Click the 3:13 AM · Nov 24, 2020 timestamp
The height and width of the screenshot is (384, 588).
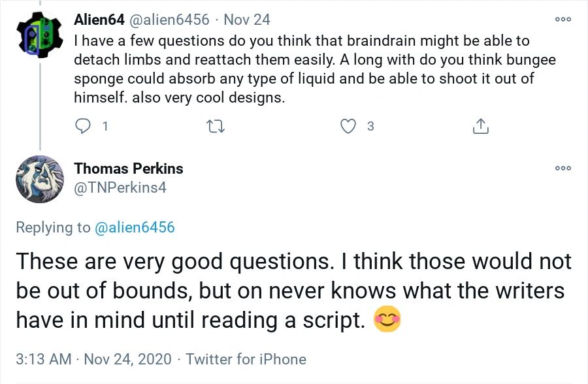click(93, 359)
